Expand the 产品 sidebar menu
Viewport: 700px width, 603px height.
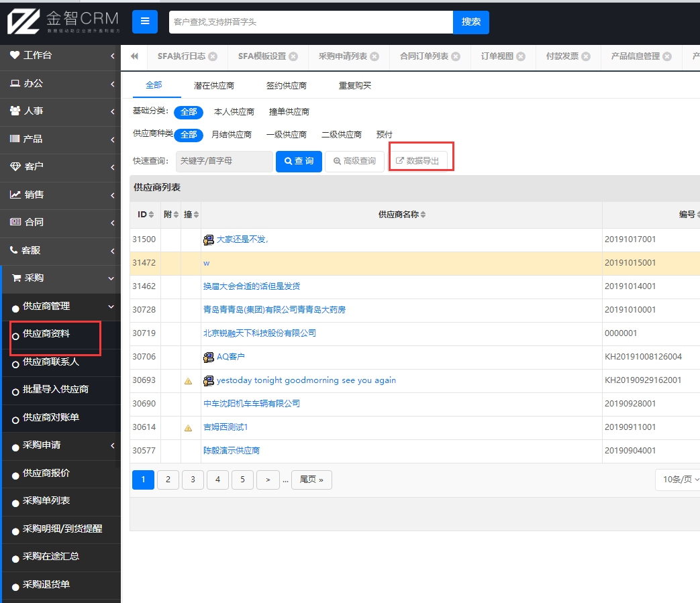tap(60, 139)
